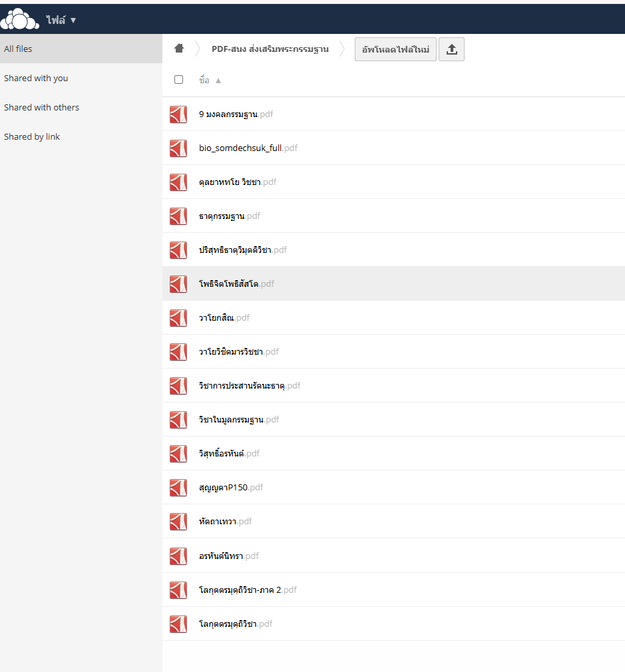625x672 pixels.
Task: Open file ธาตุกรรมฐาน.pdf
Action: coord(222,216)
